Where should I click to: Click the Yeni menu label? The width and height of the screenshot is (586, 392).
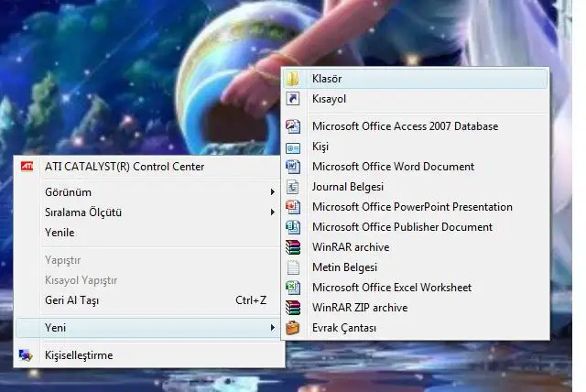[55, 328]
